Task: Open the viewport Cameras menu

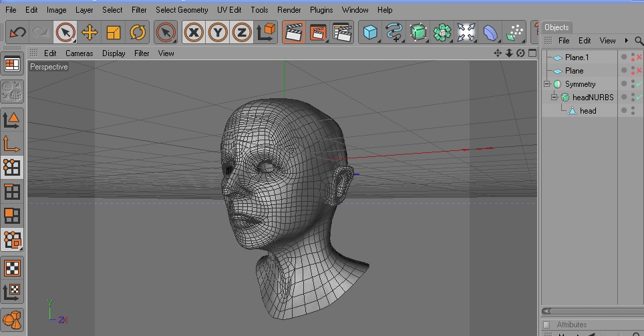Action: click(x=79, y=53)
